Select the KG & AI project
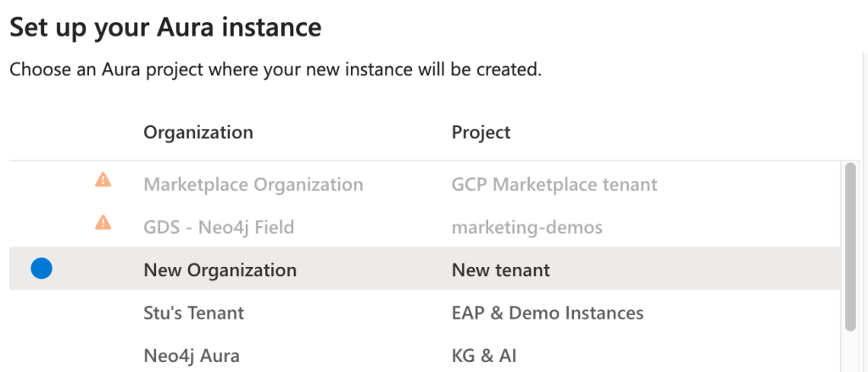Viewport: 868px width, 372px height. coord(484,356)
